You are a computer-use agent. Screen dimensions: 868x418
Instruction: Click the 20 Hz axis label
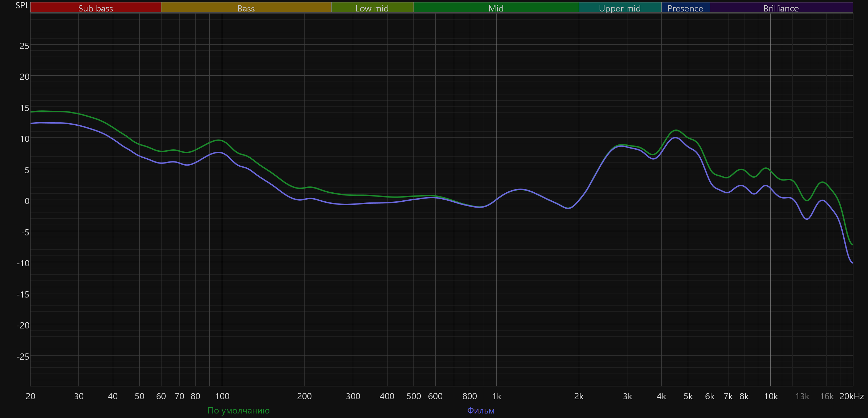pyautogui.click(x=31, y=396)
